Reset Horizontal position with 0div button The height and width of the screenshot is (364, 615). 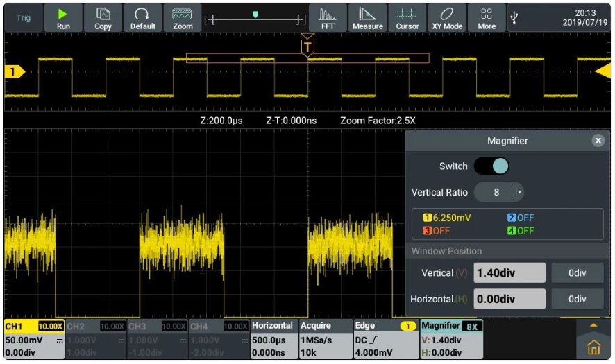(x=577, y=299)
